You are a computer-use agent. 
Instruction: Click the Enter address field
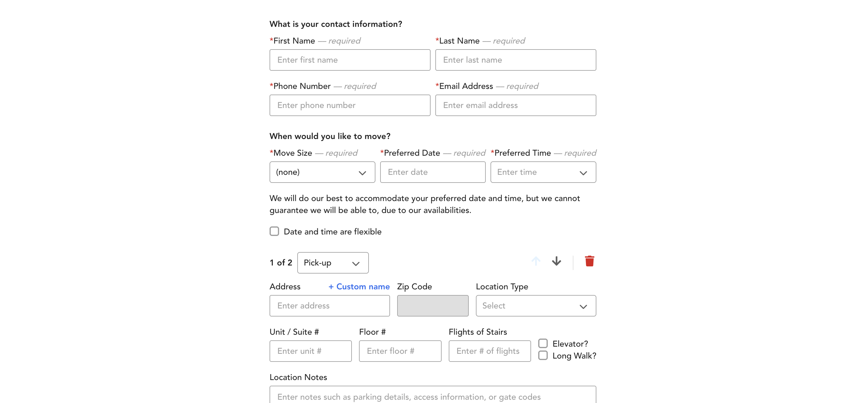(329, 306)
